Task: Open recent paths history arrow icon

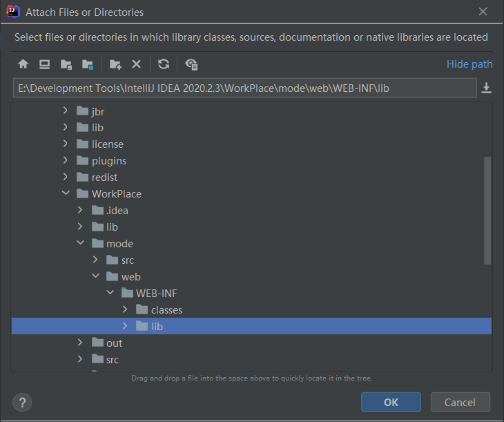Action: coord(486,88)
